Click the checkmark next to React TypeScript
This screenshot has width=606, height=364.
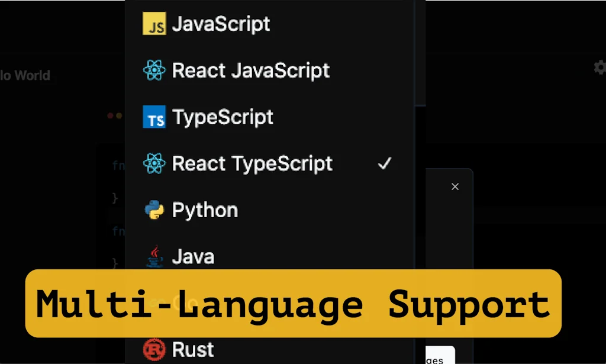385,163
